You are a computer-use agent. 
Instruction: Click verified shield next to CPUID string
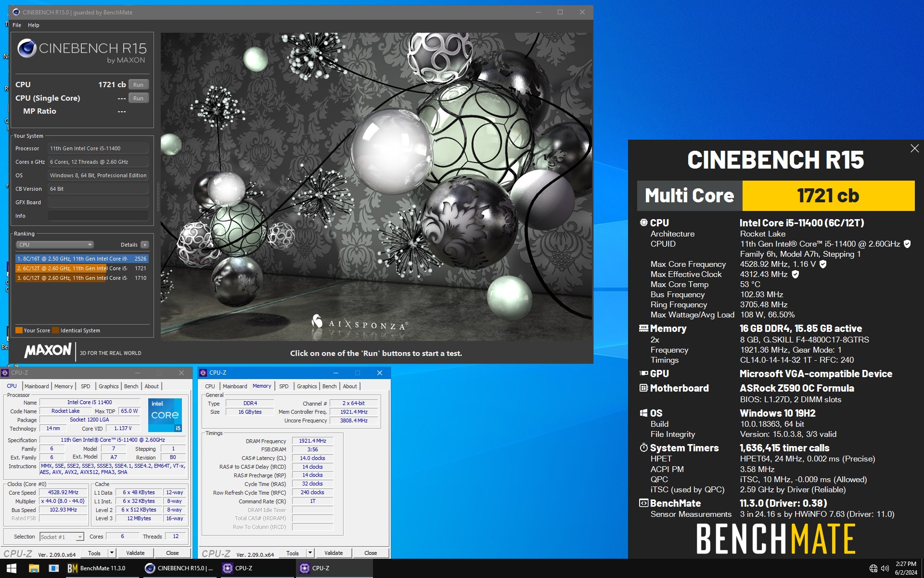tap(907, 244)
